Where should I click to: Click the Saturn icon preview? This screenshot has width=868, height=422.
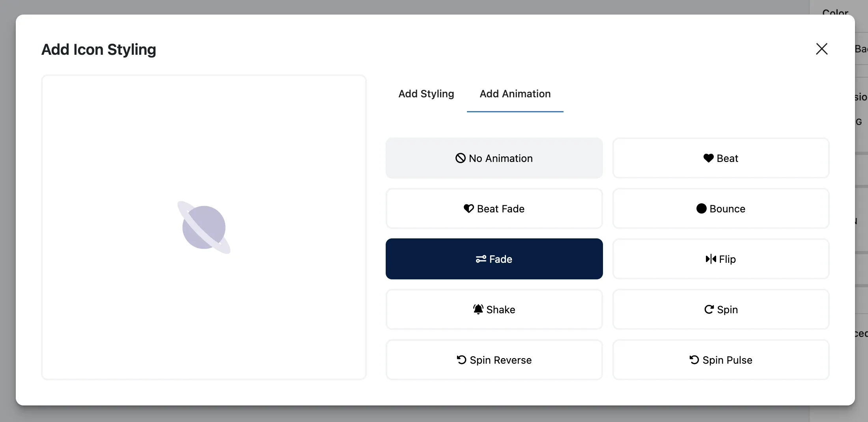tap(204, 227)
